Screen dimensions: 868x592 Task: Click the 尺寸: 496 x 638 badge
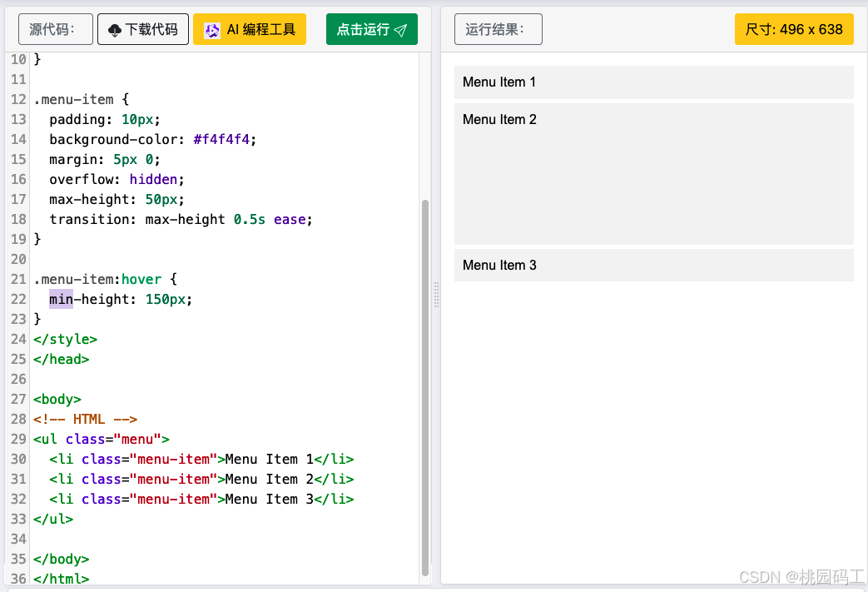794,29
